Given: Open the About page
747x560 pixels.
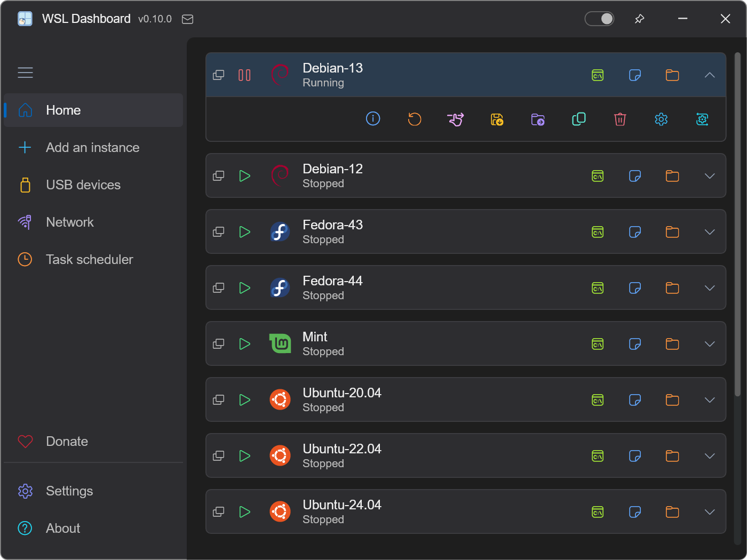Looking at the screenshot, I should 93,528.
